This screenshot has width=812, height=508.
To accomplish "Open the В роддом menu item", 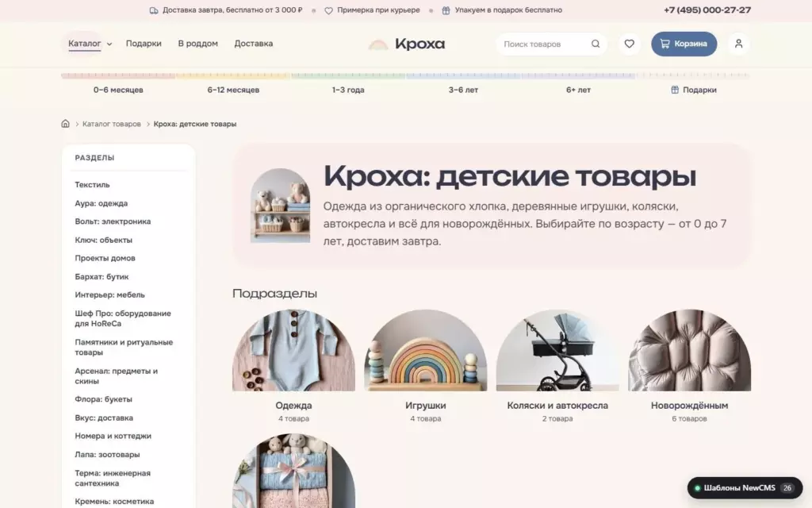I will click(x=197, y=44).
